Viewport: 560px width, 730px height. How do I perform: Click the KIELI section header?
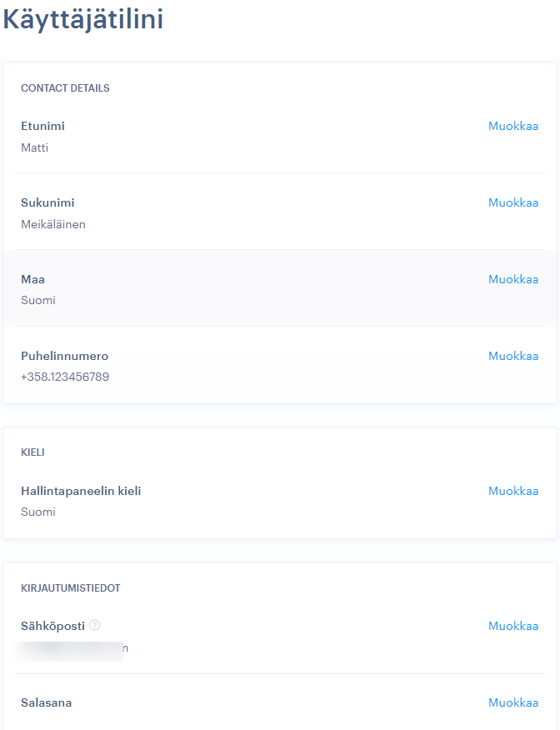(x=32, y=452)
